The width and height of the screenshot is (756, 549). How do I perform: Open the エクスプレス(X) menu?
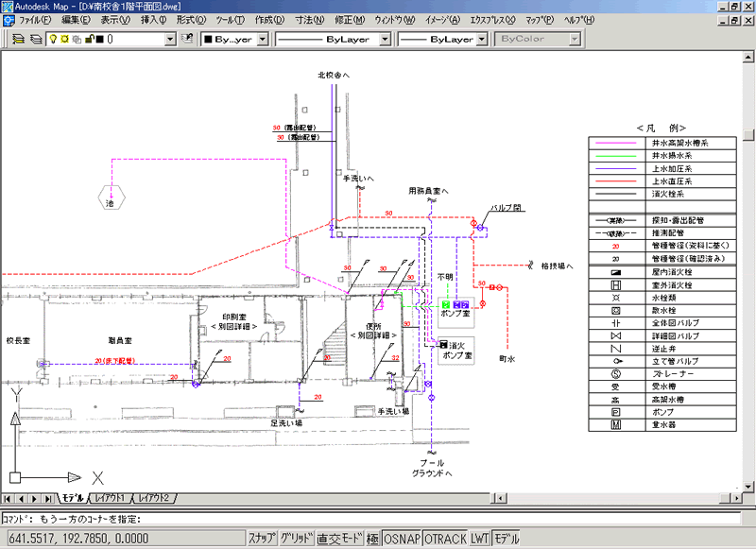tap(492, 20)
